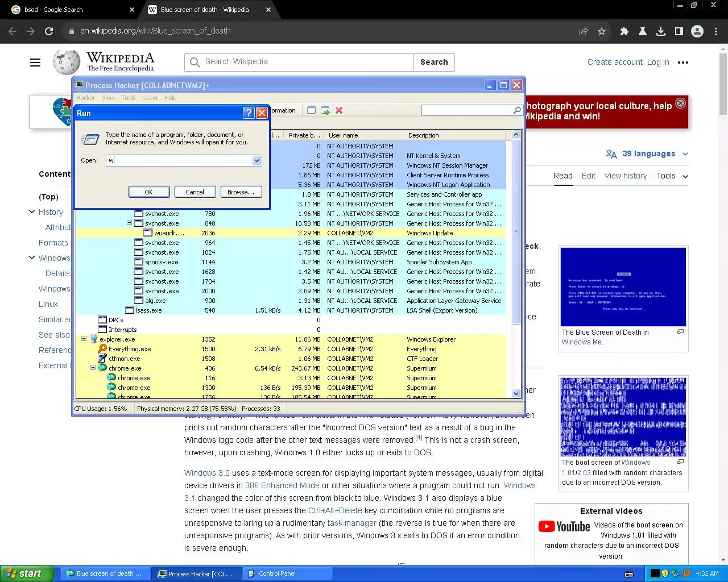Click Browse... in the Run dialog
728x582 pixels.
[x=241, y=192]
